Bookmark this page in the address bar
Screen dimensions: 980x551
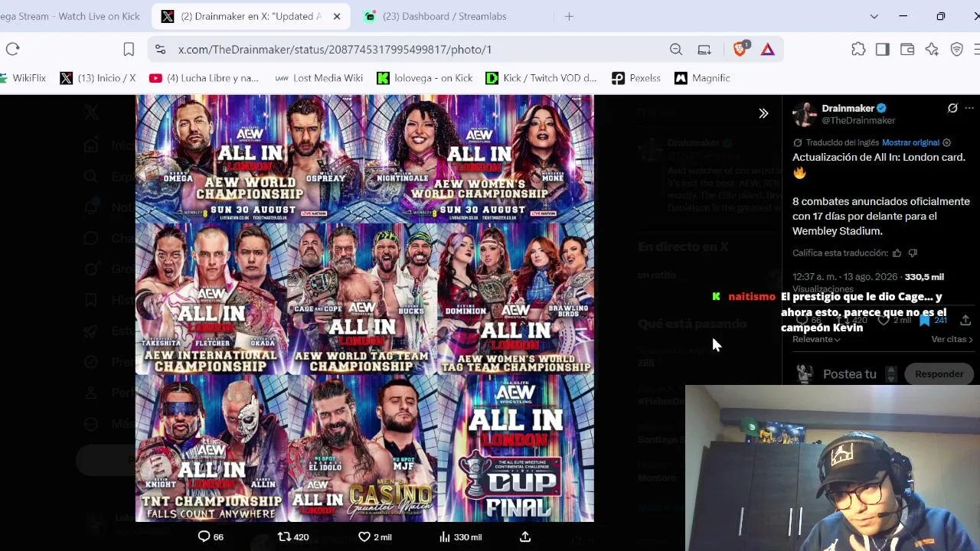(129, 50)
